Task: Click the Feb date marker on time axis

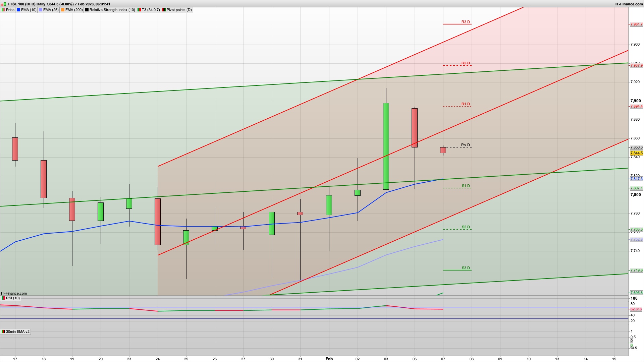Action: coord(329,359)
